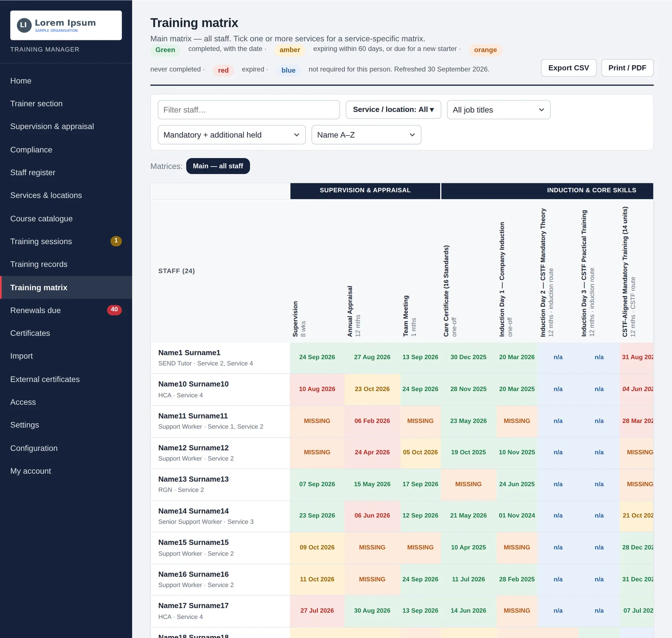The image size is (672, 638).
Task: Go to Configuration
Action: [x=66, y=448]
